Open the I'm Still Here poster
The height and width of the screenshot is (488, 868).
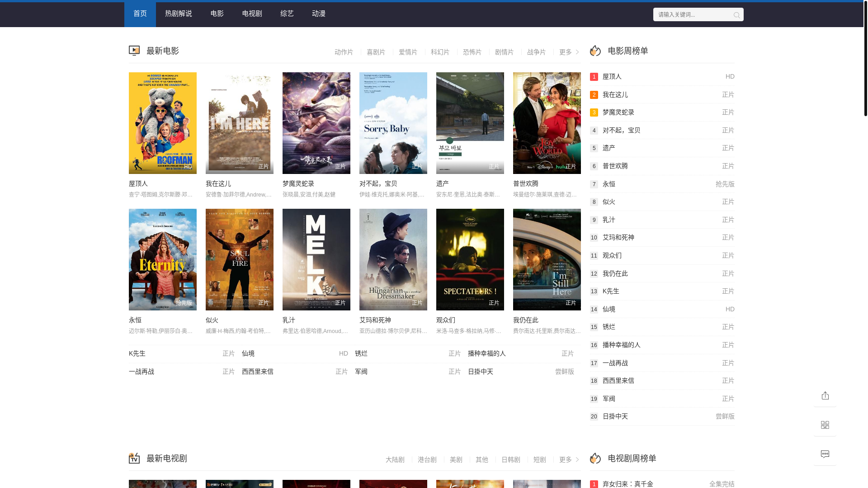(x=547, y=259)
